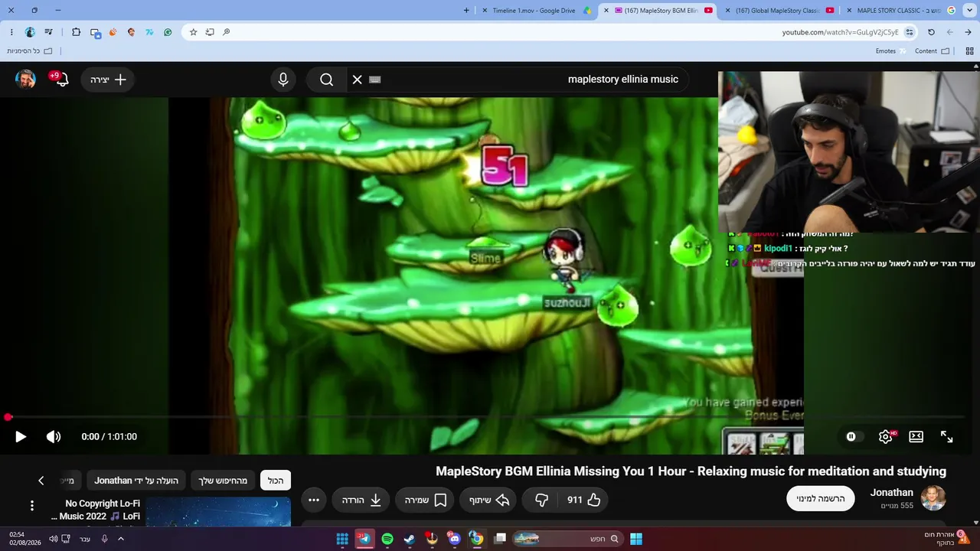Start voice search with microphone
Image resolution: width=980 pixels, height=551 pixels.
pos(283,80)
